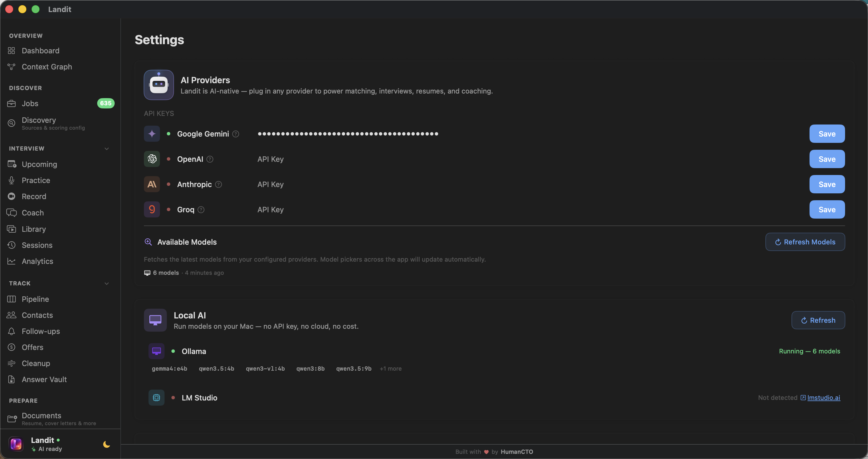868x459 pixels.
Task: Click the Pipeline columns icon
Action: 11,299
